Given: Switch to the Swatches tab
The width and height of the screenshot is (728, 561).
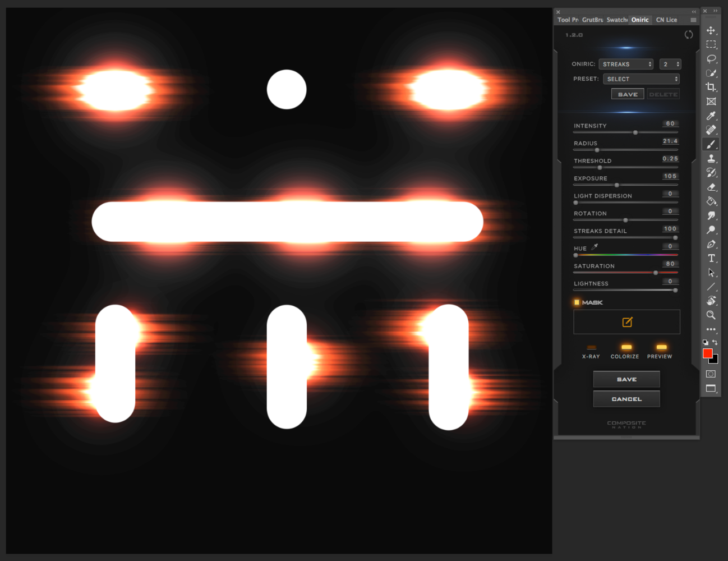Looking at the screenshot, I should pyautogui.click(x=617, y=20).
